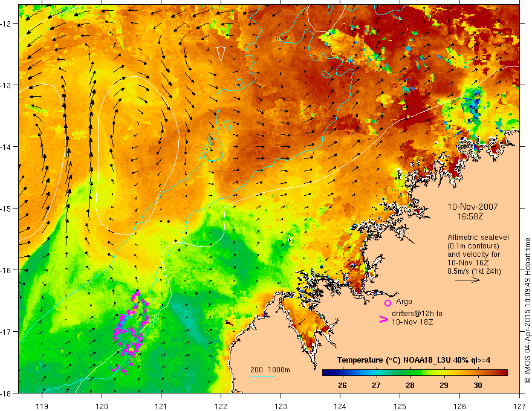Click the 120 longitude axis label
The width and height of the screenshot is (532, 411).
click(102, 406)
